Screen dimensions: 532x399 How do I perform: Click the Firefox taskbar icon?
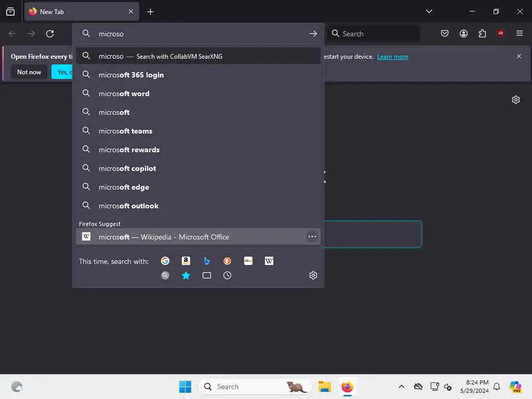[x=348, y=387]
